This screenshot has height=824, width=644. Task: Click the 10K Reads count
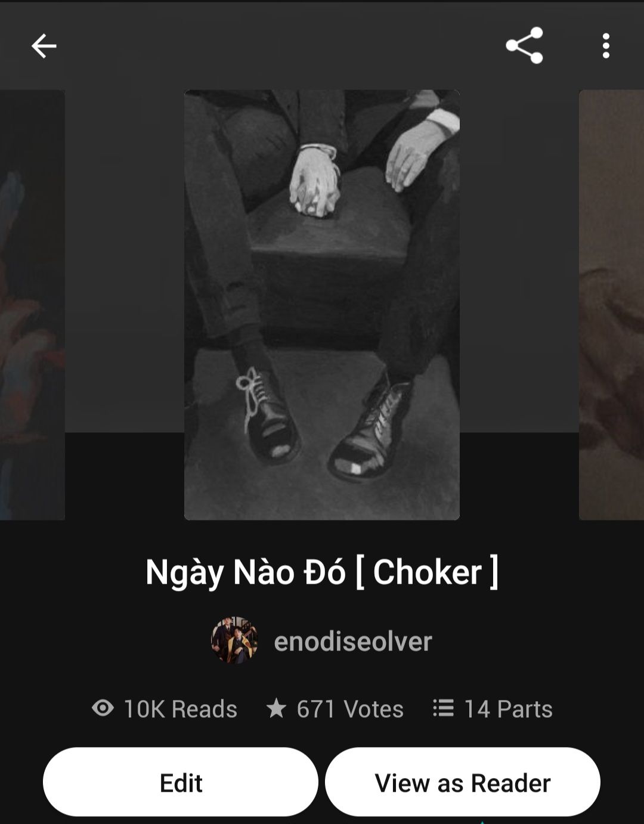point(180,708)
